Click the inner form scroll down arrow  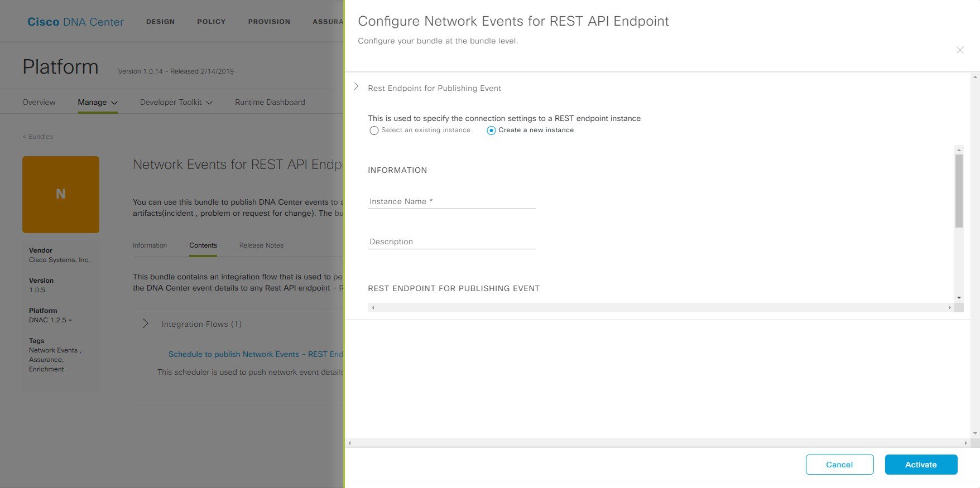959,298
